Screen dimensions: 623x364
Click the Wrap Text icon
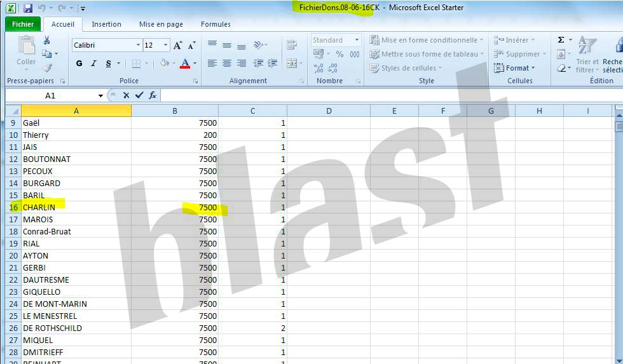point(292,45)
